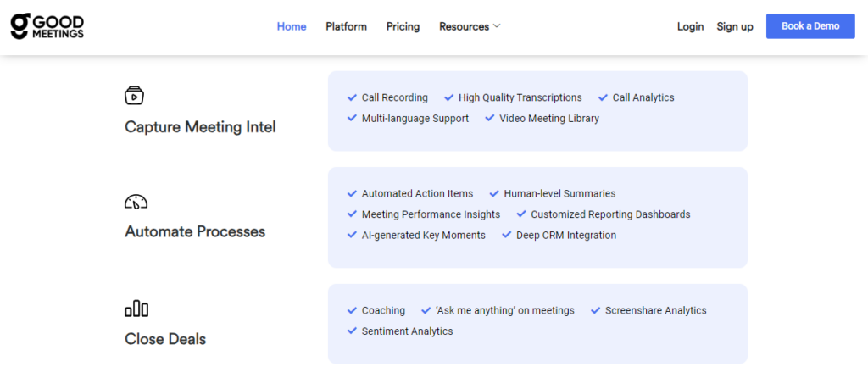This screenshot has width=868, height=367.
Task: Click the Close Deals heading
Action: pos(165,339)
